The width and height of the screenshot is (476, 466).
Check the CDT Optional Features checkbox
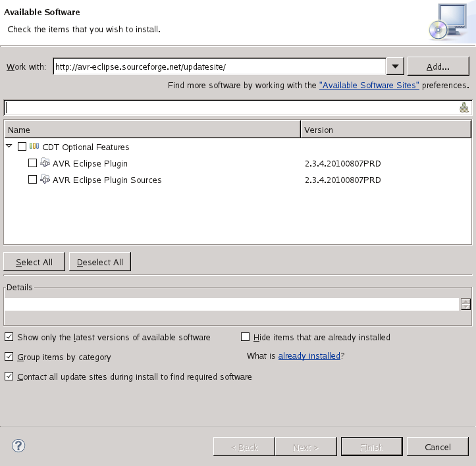pyautogui.click(x=22, y=147)
